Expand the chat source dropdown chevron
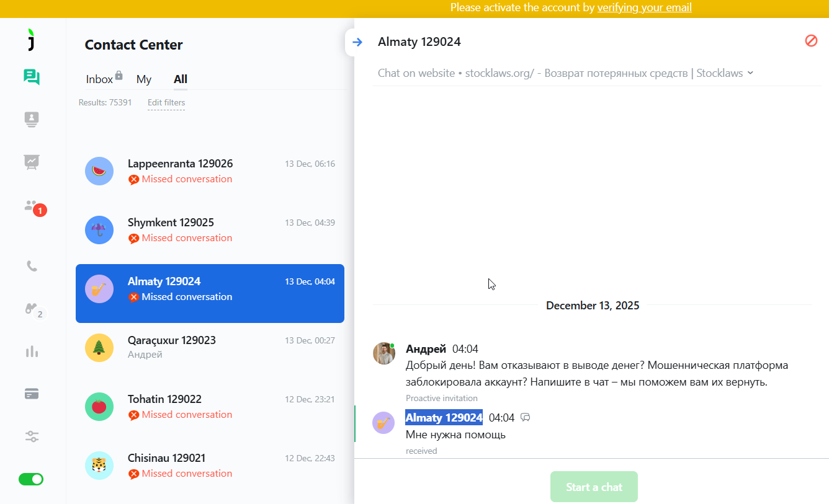 click(750, 73)
